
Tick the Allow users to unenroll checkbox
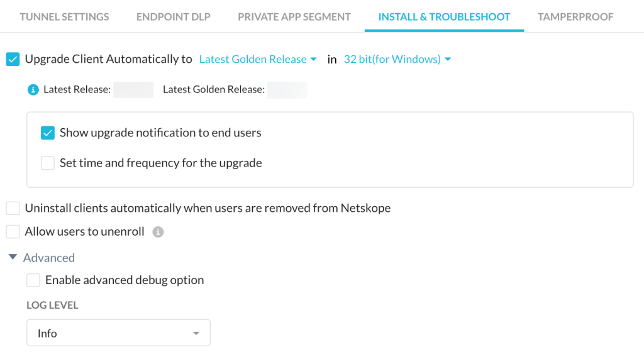13,231
